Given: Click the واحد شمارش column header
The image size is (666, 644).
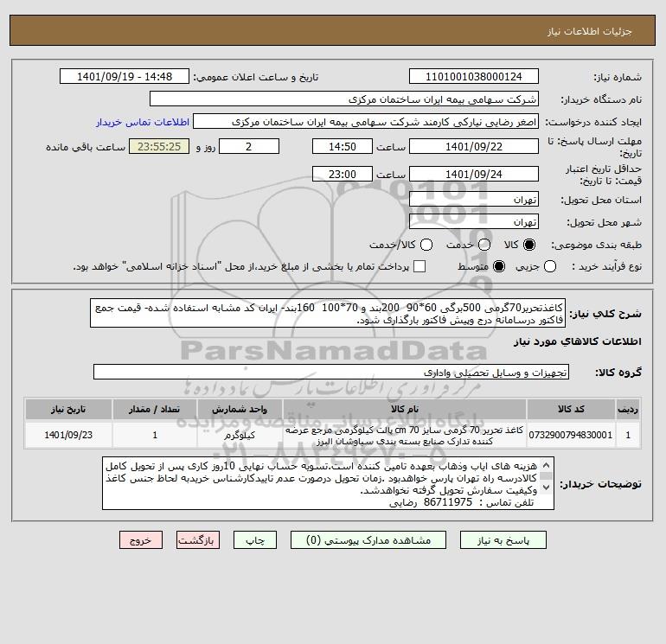Looking at the screenshot, I should click(x=240, y=409).
